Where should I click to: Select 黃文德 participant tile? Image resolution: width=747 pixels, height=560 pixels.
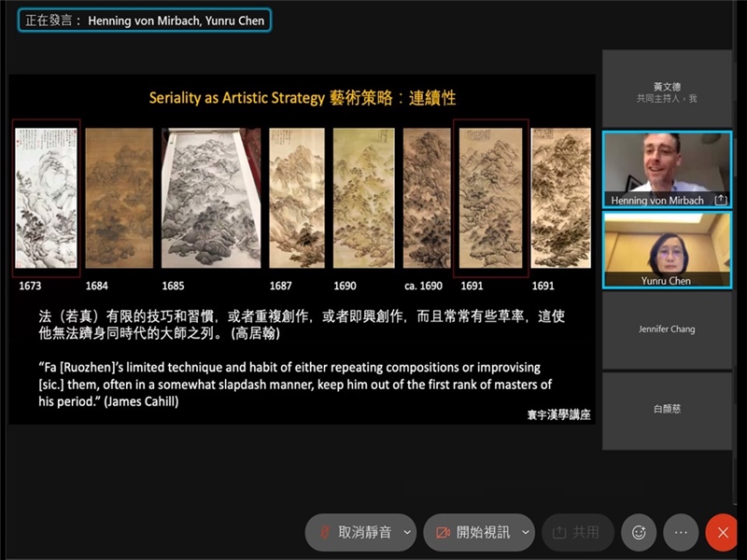coord(667,89)
